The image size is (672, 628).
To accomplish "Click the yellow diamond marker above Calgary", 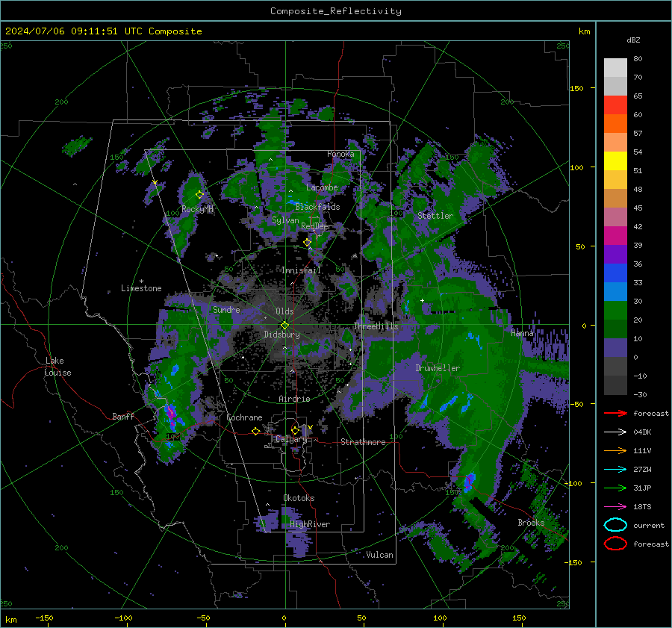I will coord(295,430).
